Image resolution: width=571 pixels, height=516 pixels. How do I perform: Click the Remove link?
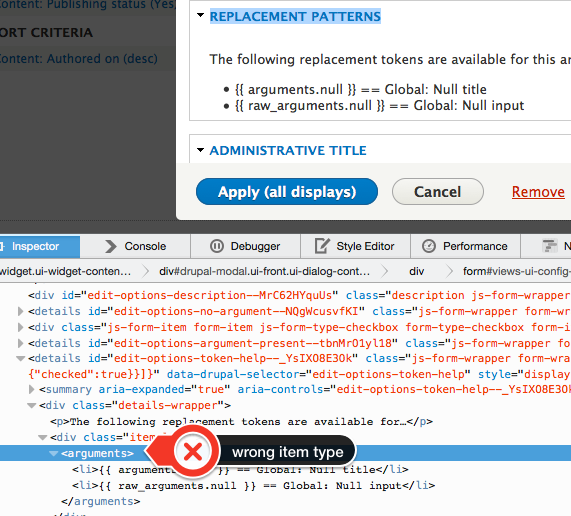(x=538, y=192)
